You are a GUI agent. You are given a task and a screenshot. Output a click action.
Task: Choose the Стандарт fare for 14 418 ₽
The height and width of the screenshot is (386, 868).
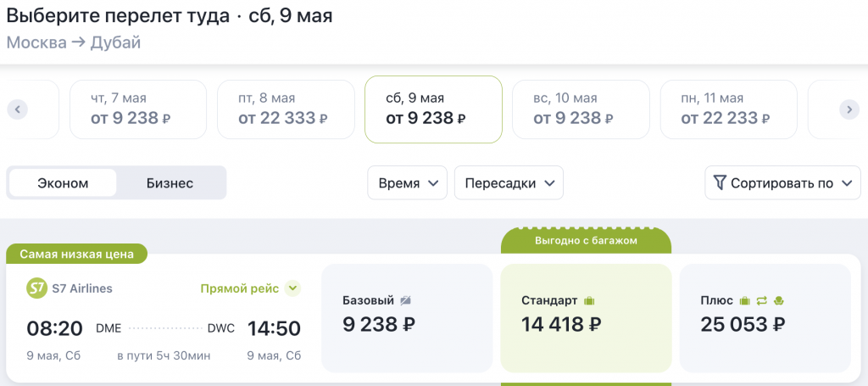coord(586,317)
